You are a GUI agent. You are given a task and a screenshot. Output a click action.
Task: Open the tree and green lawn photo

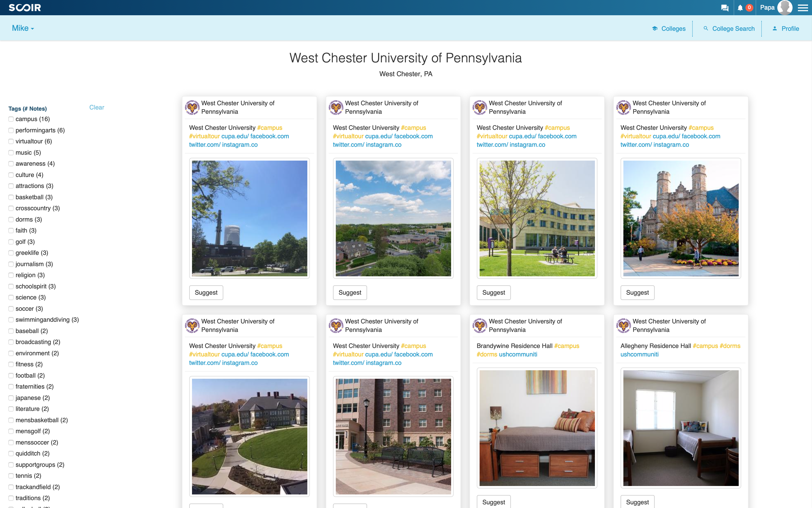coord(537,218)
